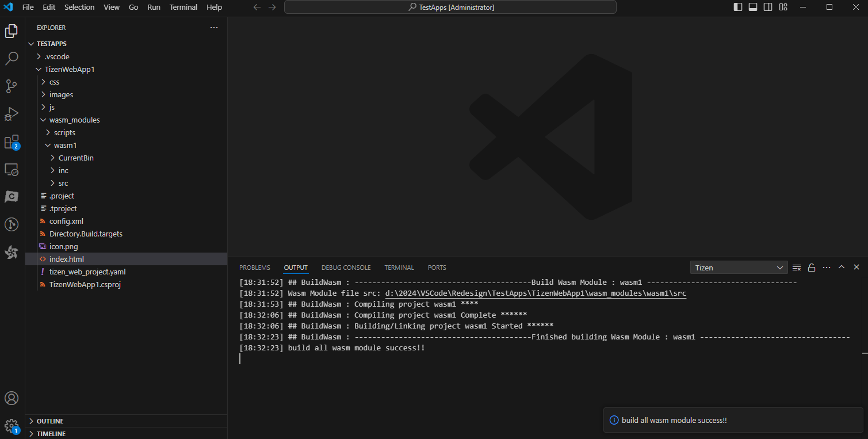Maximize the panel with the chevron icon
The width and height of the screenshot is (868, 439).
pyautogui.click(x=842, y=267)
